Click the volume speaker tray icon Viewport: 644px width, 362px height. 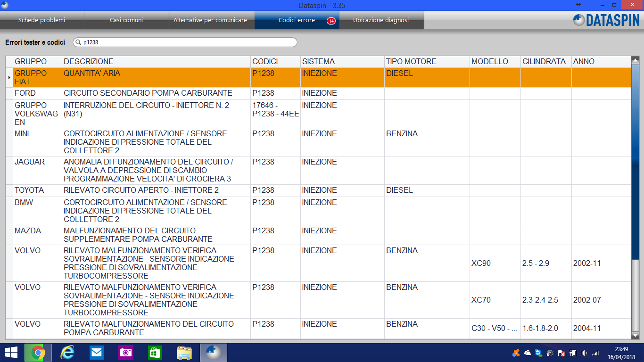[x=584, y=353]
